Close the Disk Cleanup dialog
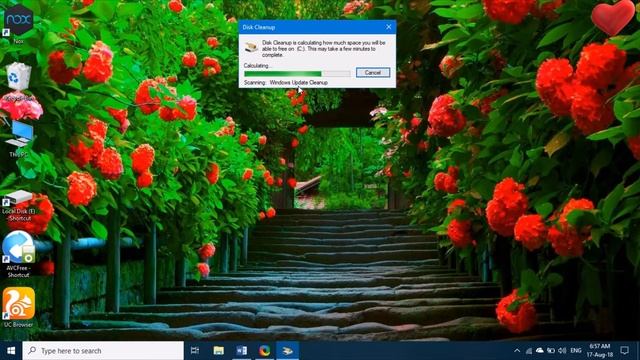640x360 pixels. click(389, 27)
